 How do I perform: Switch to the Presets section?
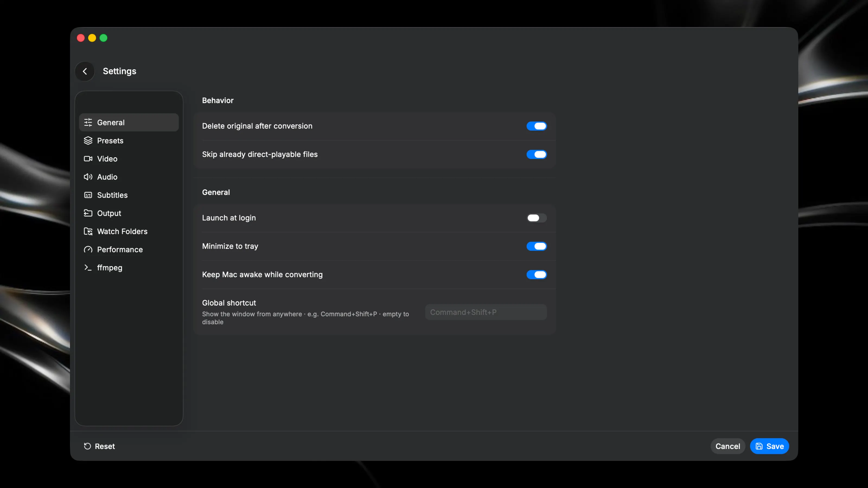(129, 140)
